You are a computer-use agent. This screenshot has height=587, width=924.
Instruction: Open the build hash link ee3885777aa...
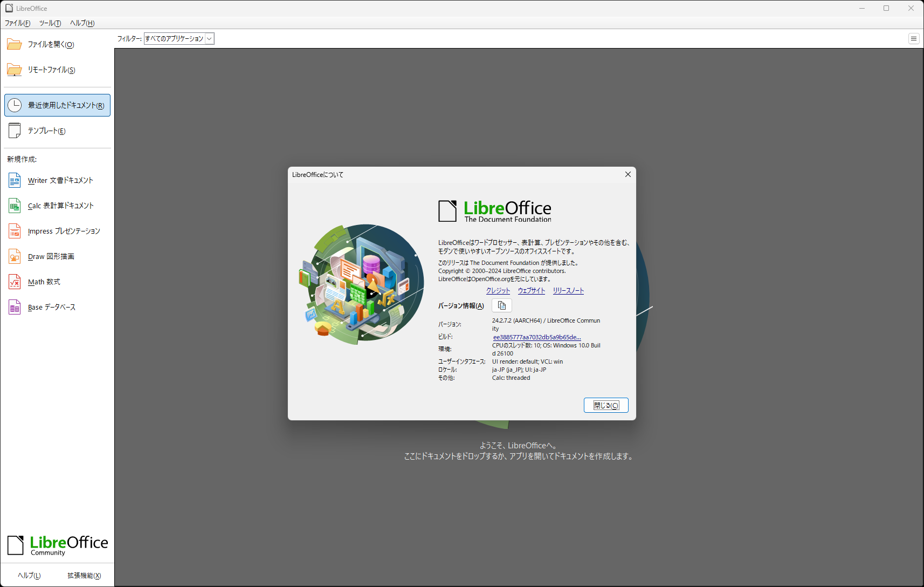[x=536, y=337]
